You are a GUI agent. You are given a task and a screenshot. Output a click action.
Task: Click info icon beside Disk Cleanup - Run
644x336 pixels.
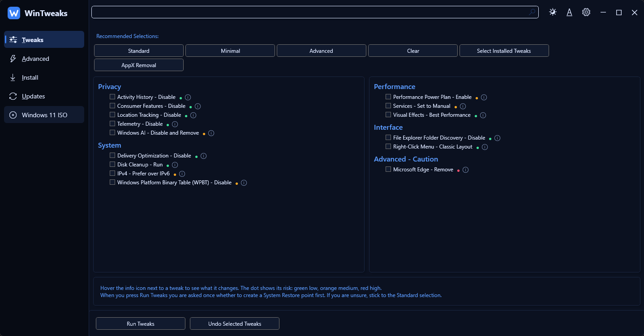coord(175,165)
